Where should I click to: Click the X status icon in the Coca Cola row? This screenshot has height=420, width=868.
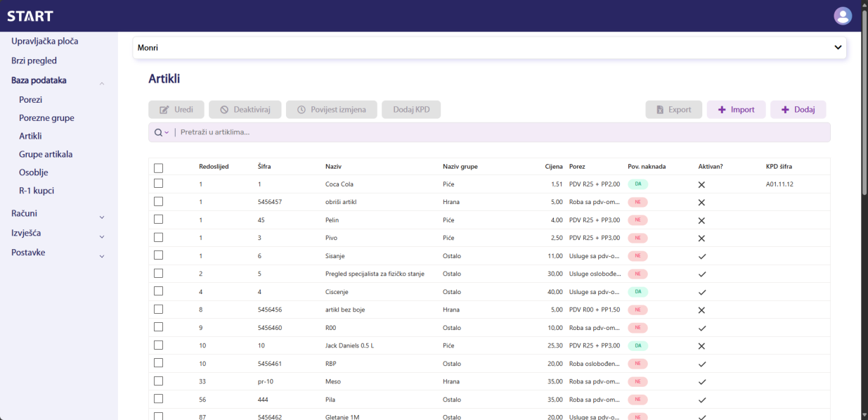coord(701,184)
